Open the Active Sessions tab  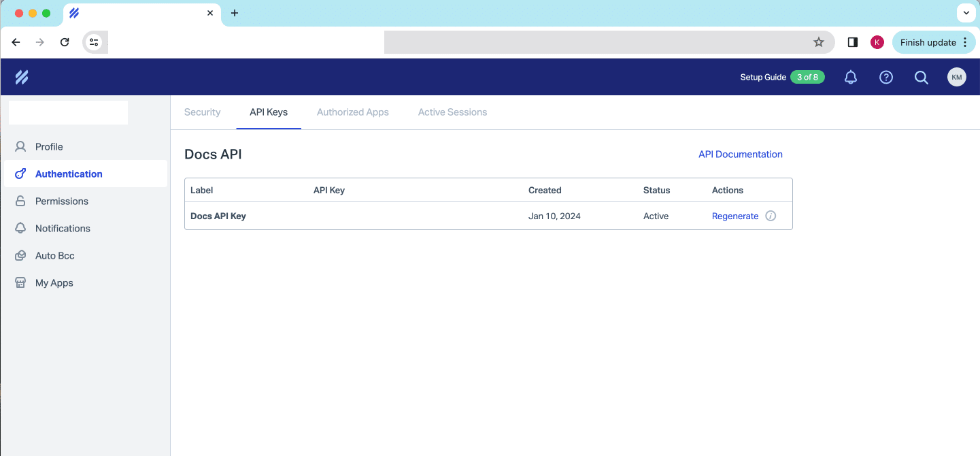tap(452, 112)
